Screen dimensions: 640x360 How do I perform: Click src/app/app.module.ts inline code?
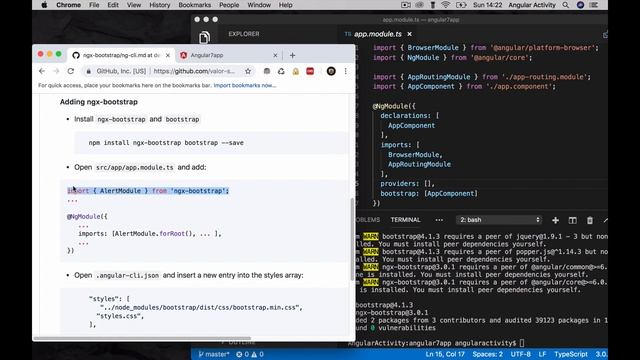135,167
